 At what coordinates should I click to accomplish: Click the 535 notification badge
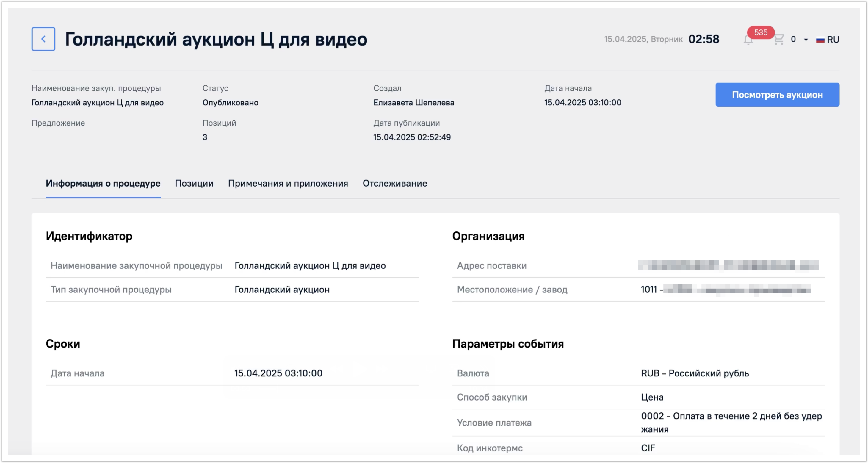[x=761, y=32]
